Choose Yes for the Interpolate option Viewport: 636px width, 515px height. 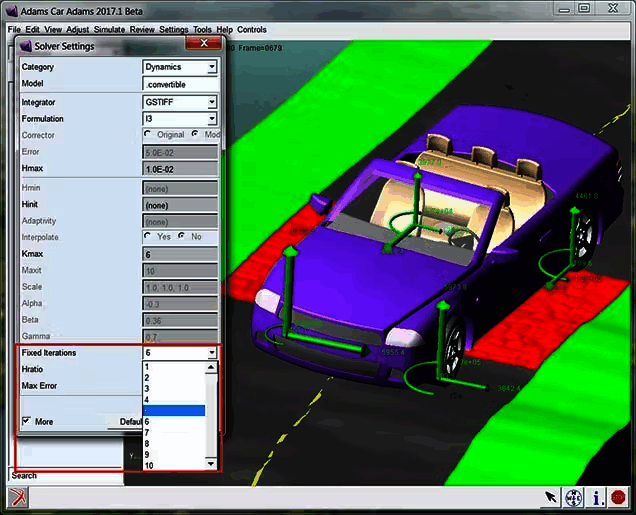148,237
